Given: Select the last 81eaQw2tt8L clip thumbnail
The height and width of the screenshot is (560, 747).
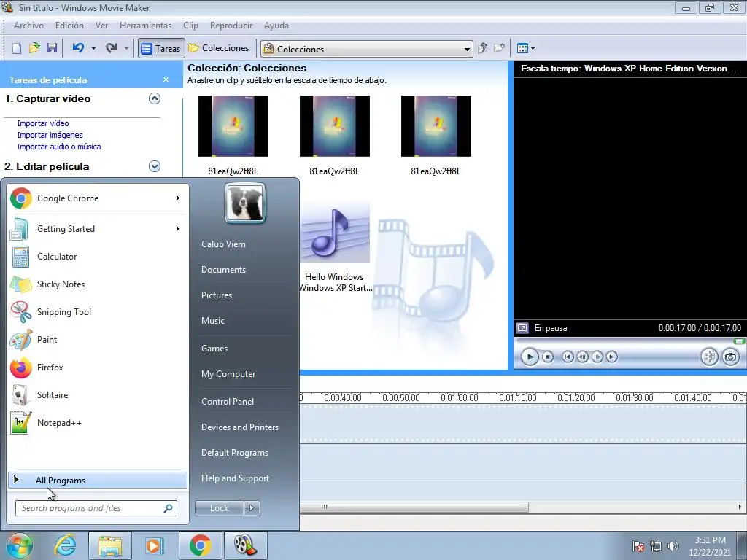Looking at the screenshot, I should tap(436, 125).
